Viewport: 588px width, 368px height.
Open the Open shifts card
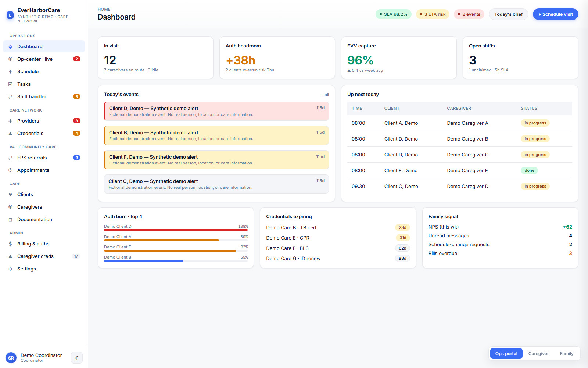[520, 58]
